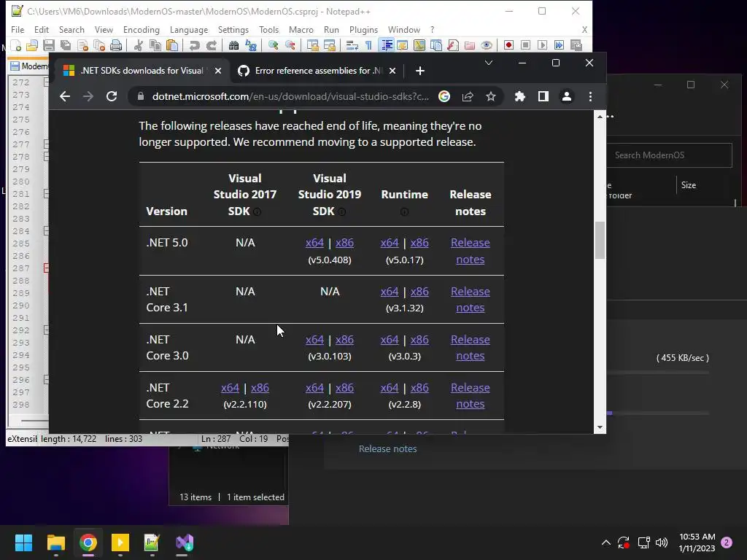Run macro multiple times icon

tap(559, 45)
